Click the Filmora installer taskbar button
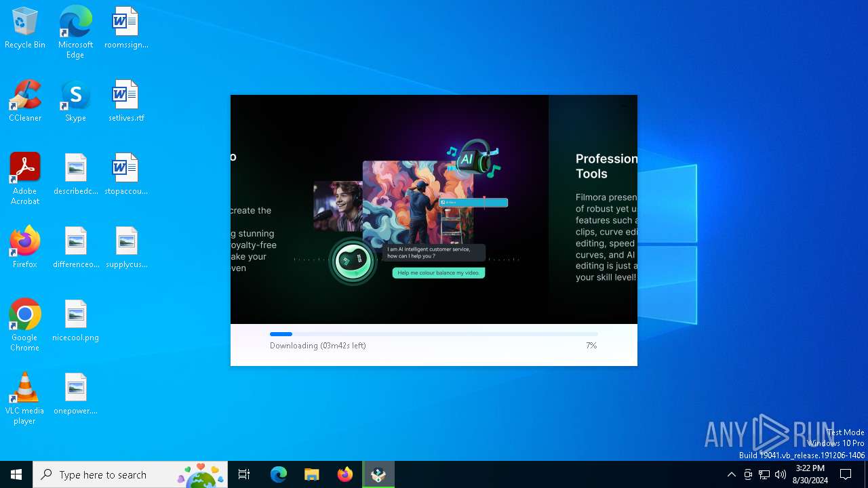The image size is (868, 488). pyautogui.click(x=378, y=474)
